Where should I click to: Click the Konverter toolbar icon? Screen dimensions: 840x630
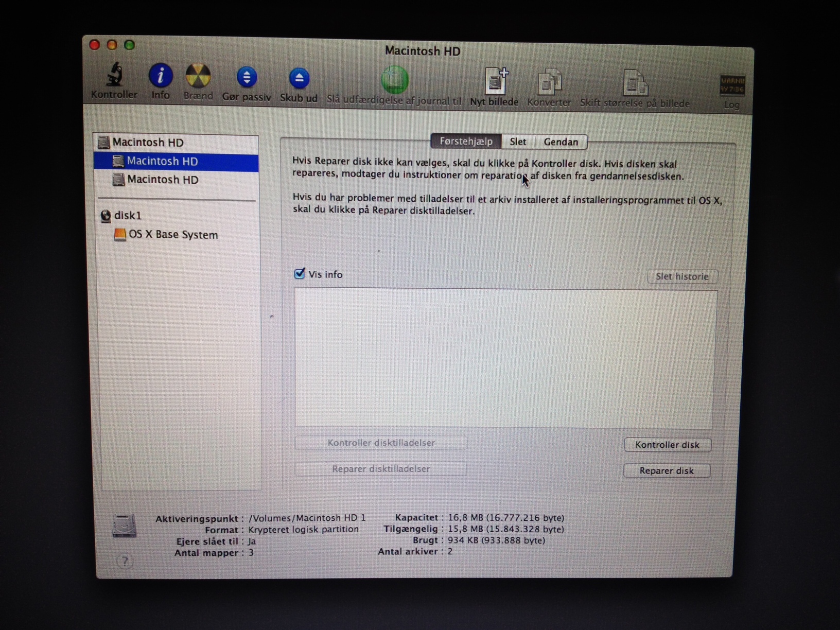pyautogui.click(x=550, y=82)
